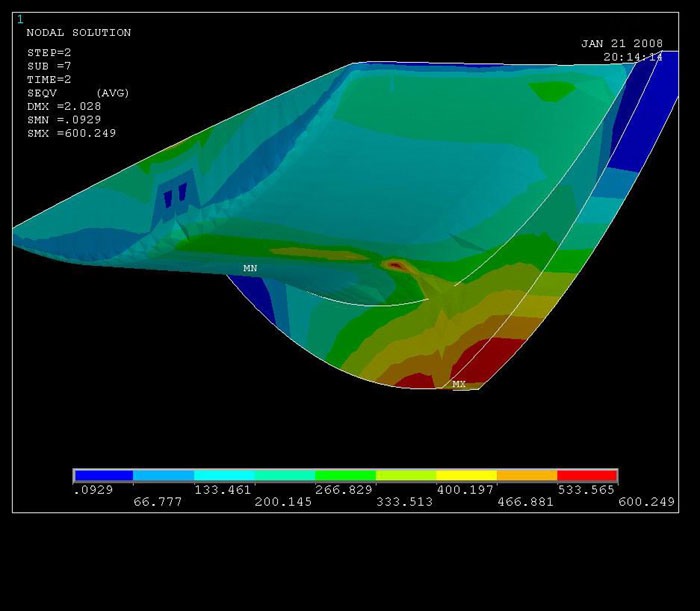Click the legend value '.0929'
Image resolution: width=700 pixels, height=611 pixels.
[x=93, y=490]
